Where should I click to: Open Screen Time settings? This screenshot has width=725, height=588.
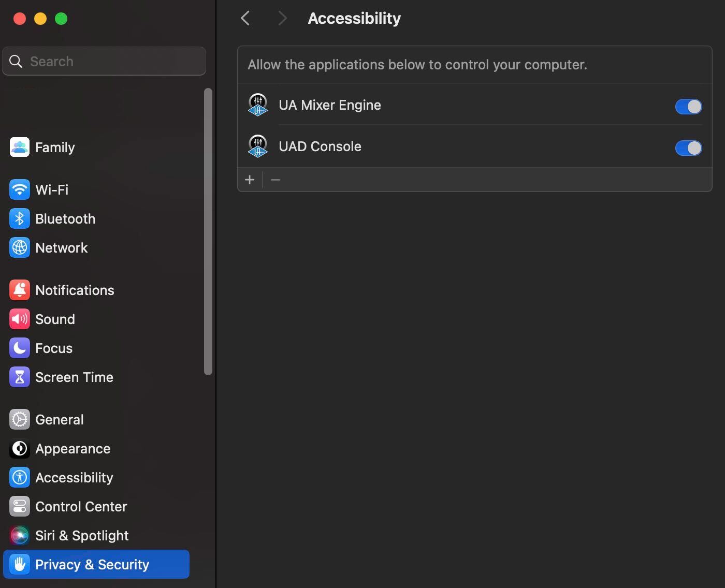[x=74, y=377]
